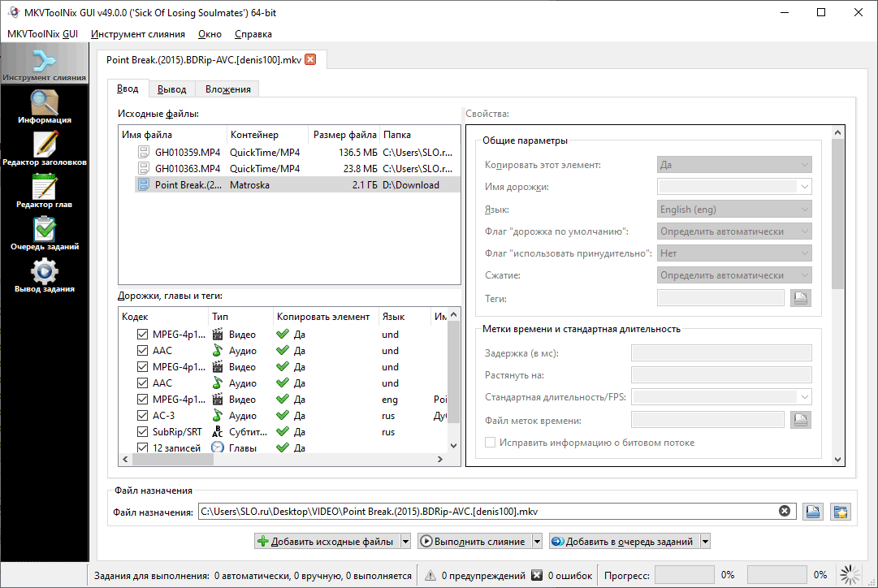The image size is (878, 588).
Task: Open Копировать этот элемент dropdown
Action: pos(734,165)
